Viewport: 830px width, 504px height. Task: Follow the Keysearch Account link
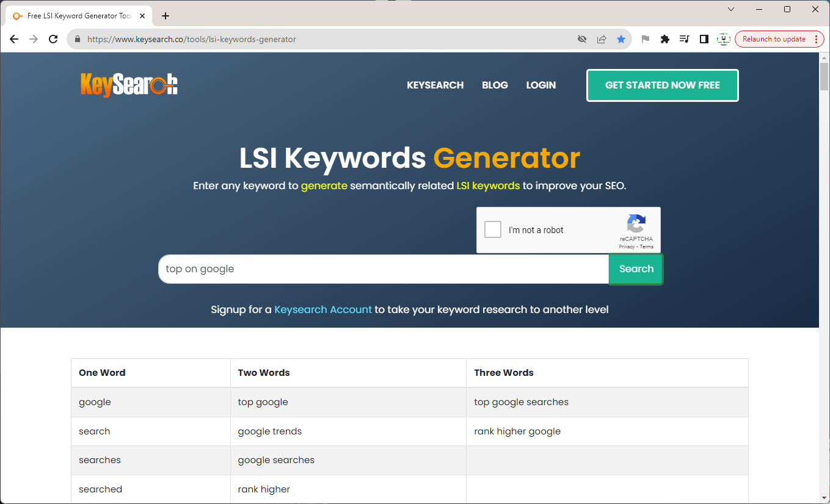pyautogui.click(x=323, y=309)
